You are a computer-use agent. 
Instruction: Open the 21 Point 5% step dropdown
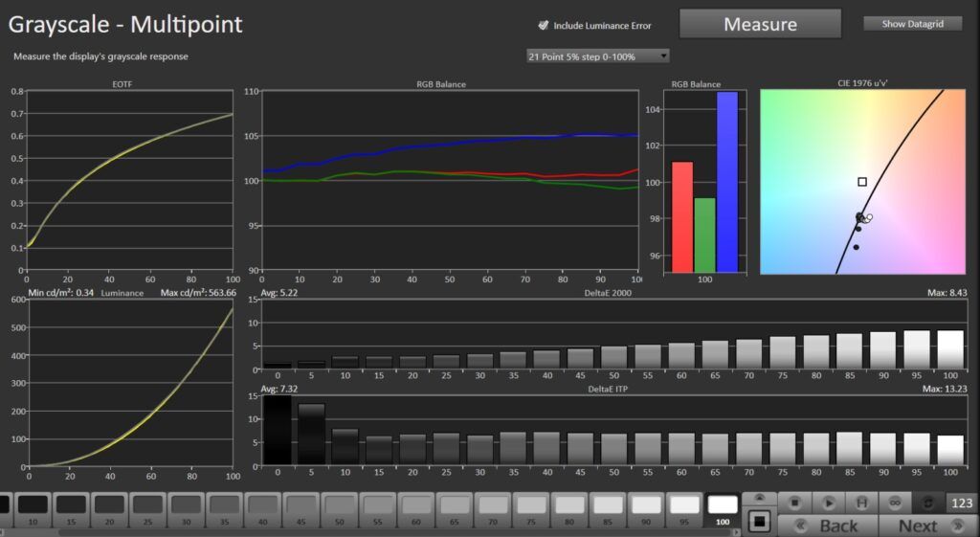click(597, 56)
